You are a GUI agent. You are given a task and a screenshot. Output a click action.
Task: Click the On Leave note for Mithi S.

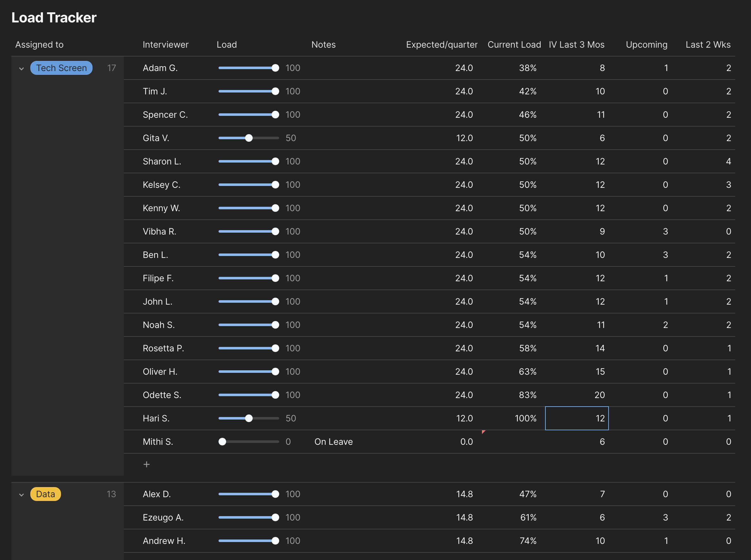point(333,442)
